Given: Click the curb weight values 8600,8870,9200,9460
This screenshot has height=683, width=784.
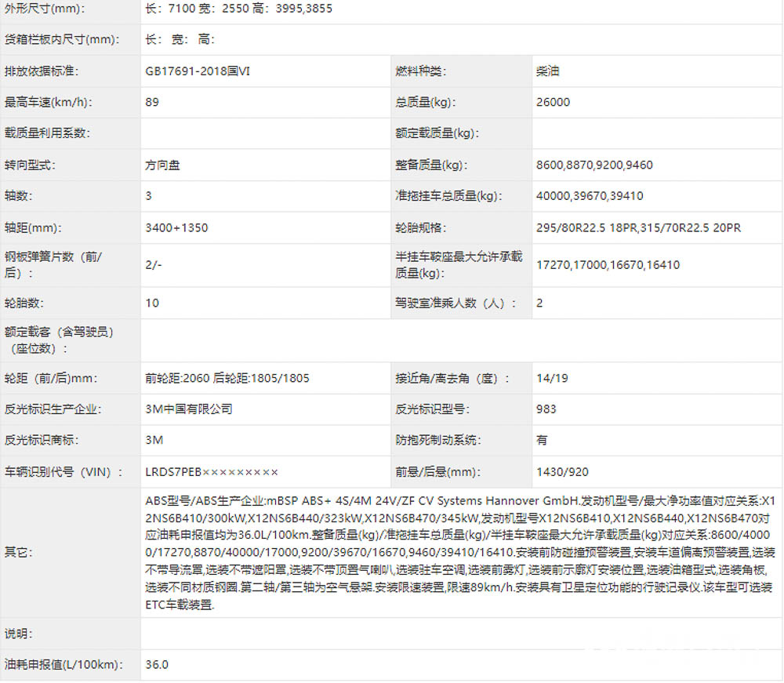Looking at the screenshot, I should pyautogui.click(x=596, y=165).
